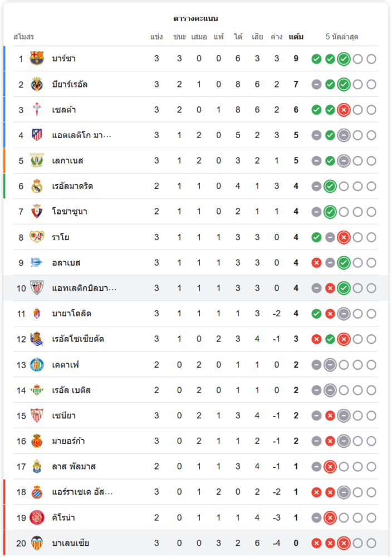Viewport: 392px width, 557px height.
Task: Click the Barcelona club crest icon
Action: (x=37, y=58)
